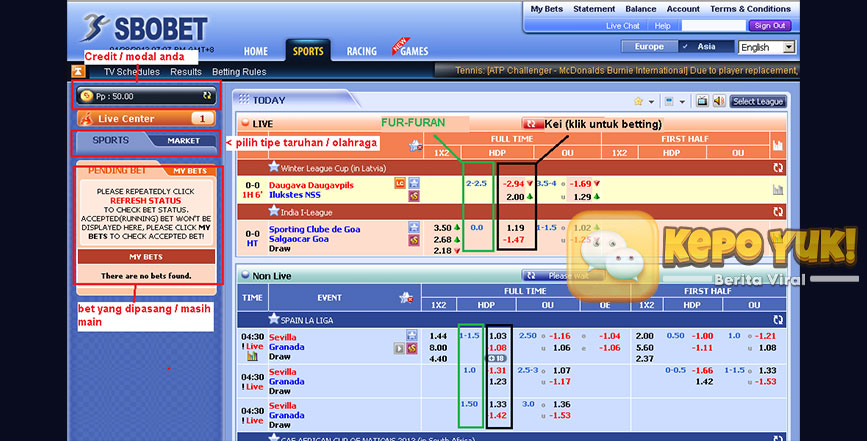Toggle the sound speaker icon
Viewport: 867px width, 441px height.
719,101
